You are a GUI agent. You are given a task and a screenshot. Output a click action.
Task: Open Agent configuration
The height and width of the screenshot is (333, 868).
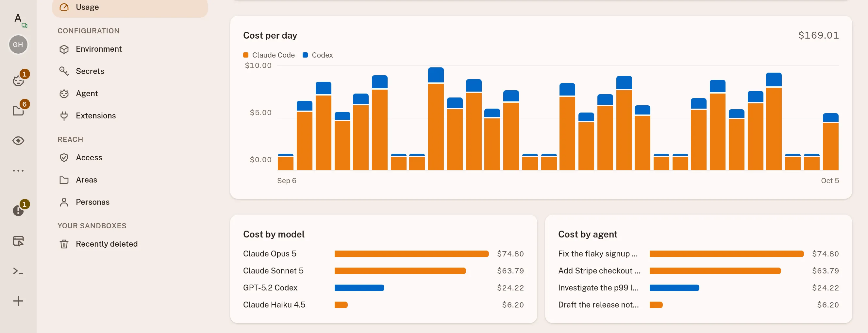point(130,94)
